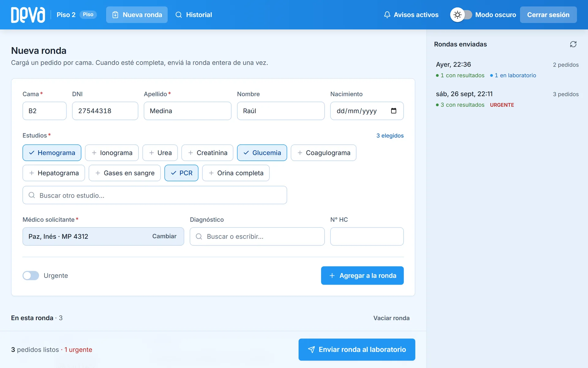Open the calendar picker in Nacimiento
The image size is (588, 368).
pos(394,111)
